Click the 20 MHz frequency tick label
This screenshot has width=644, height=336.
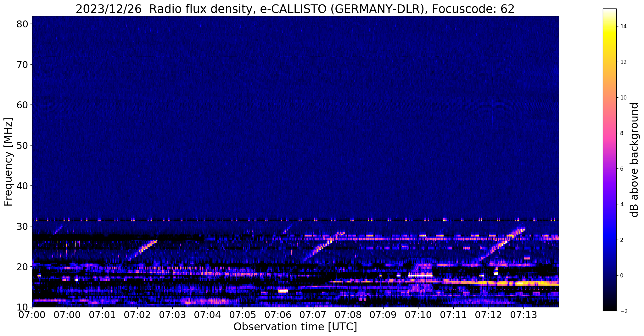(x=23, y=267)
